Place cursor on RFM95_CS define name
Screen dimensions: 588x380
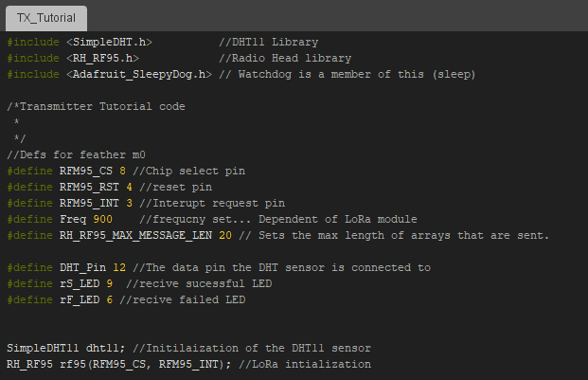[87, 171]
